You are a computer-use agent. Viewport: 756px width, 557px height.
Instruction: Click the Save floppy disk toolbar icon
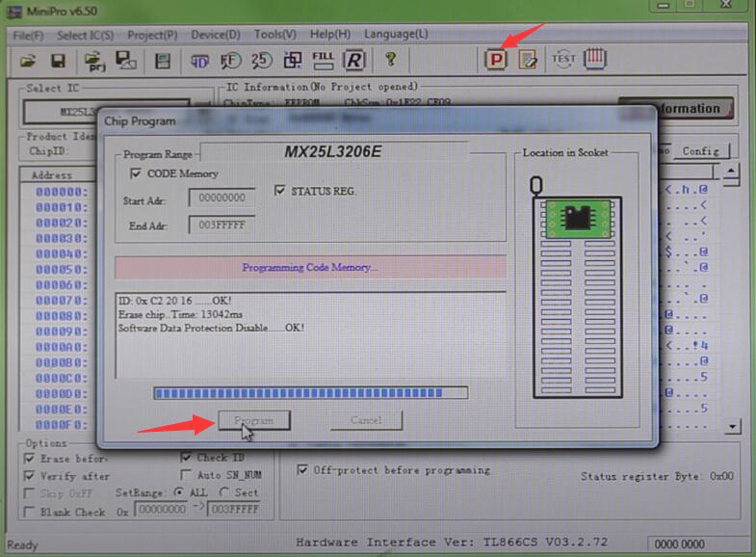[58, 61]
